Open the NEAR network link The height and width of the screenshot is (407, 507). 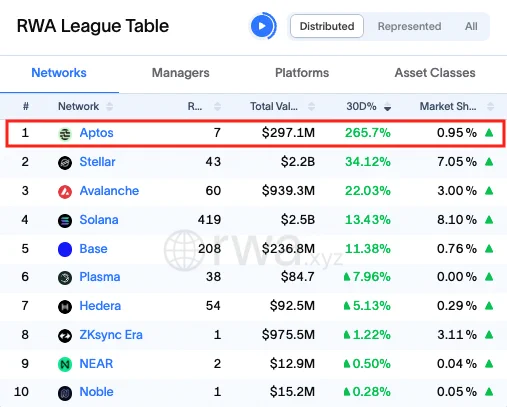point(96,364)
